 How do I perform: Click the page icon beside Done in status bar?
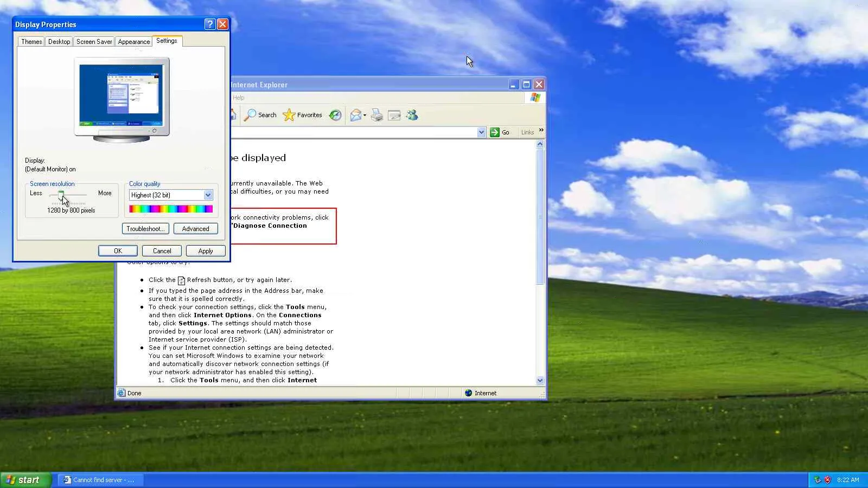pos(122,393)
